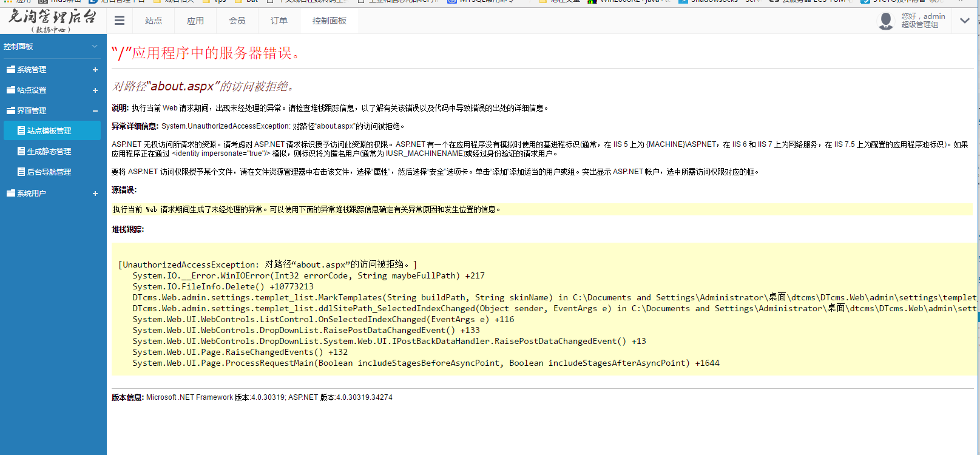Collapse 界面管理 with its minus icon

click(x=95, y=111)
